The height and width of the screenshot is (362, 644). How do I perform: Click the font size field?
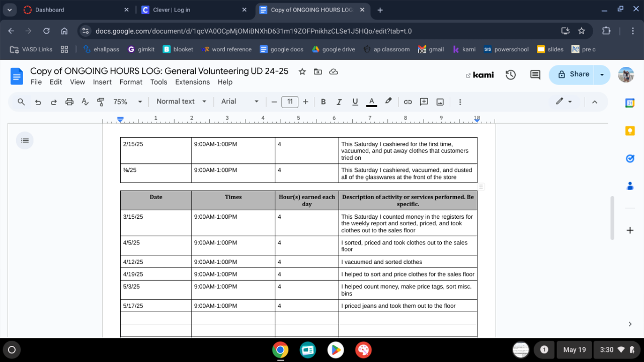290,102
